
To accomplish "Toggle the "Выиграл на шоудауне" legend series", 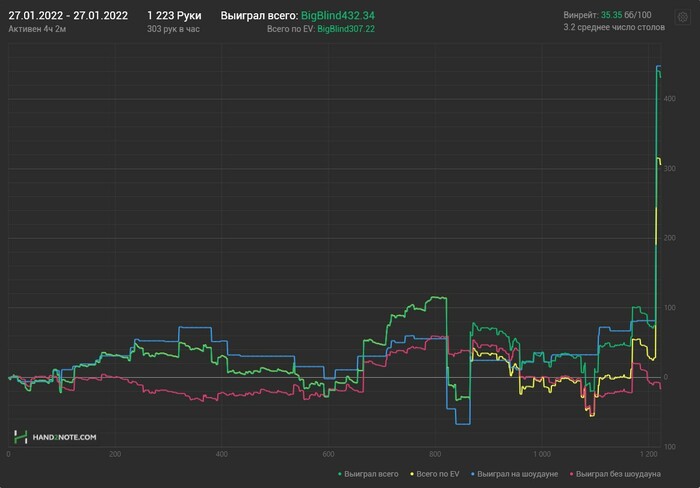I will coord(514,474).
